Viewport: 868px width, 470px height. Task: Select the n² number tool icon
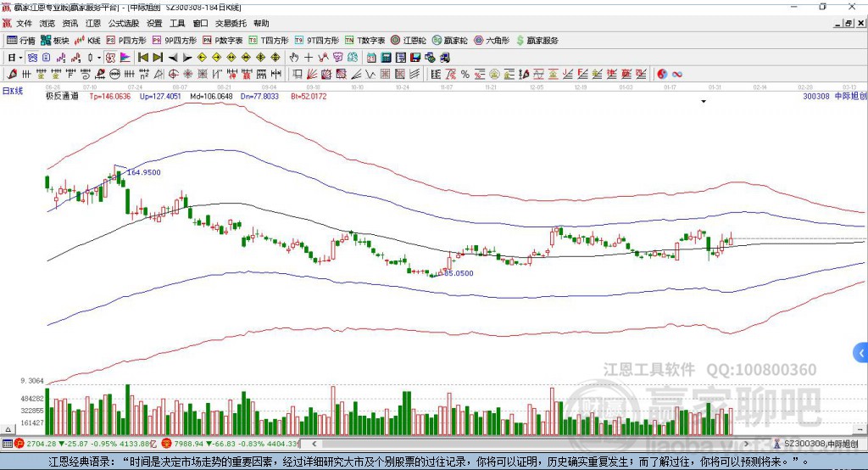[x=144, y=75]
